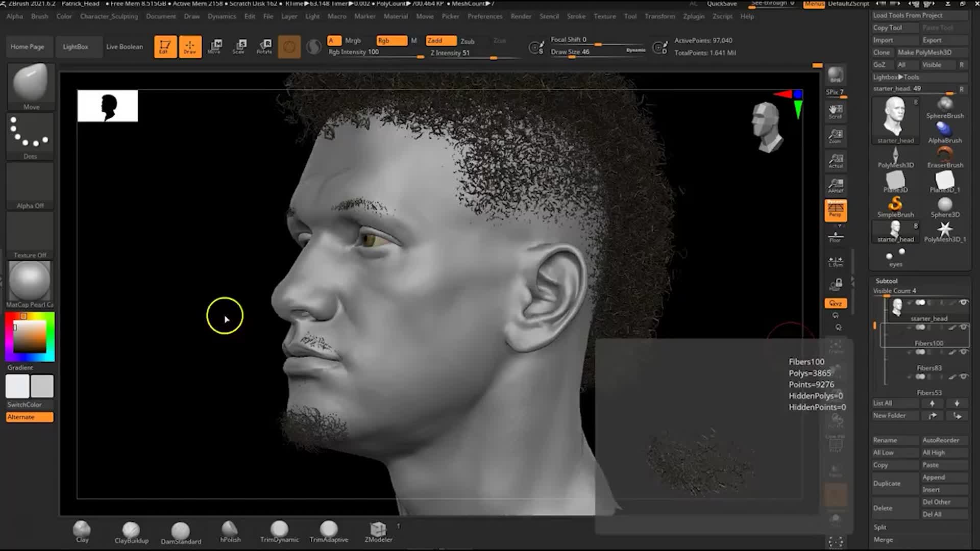Pick the Clay brush at the bottom
Screen dimensions: 980x551
pyautogui.click(x=82, y=532)
